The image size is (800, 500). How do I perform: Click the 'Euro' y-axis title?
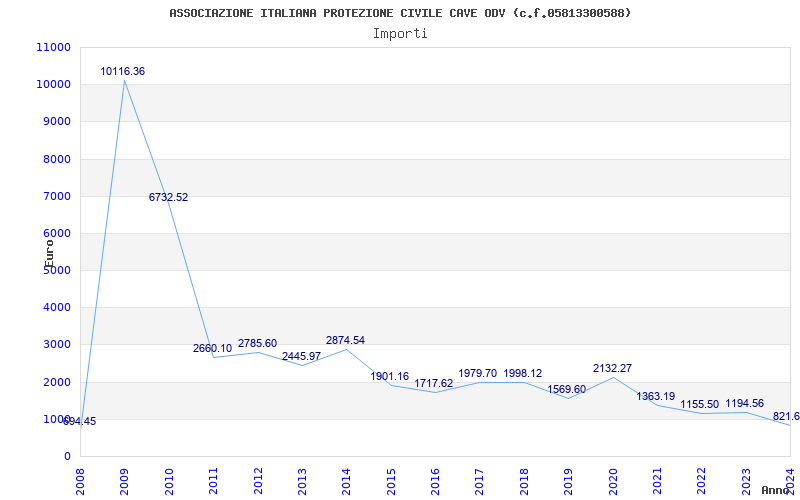click(x=49, y=254)
